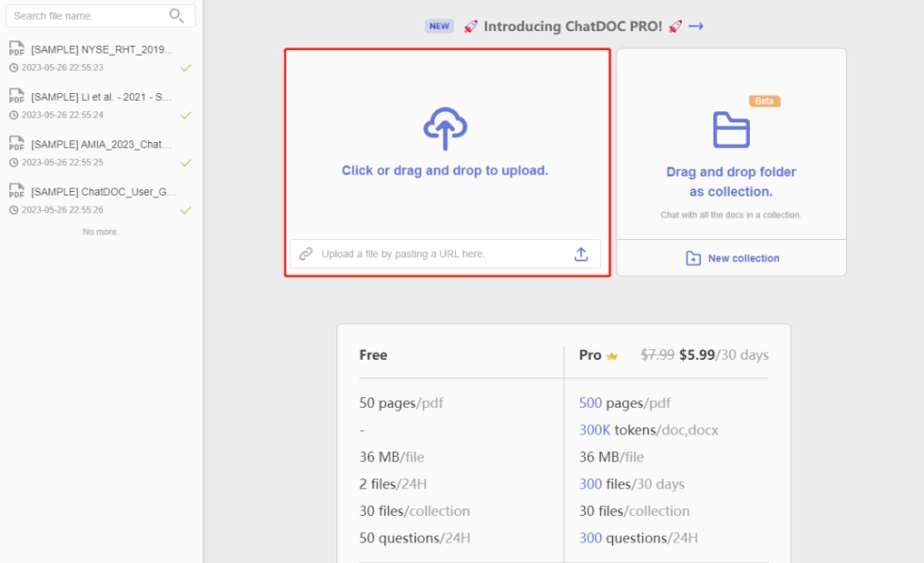The image size is (924, 563).
Task: Click the link icon in URL field
Action: pos(306,254)
